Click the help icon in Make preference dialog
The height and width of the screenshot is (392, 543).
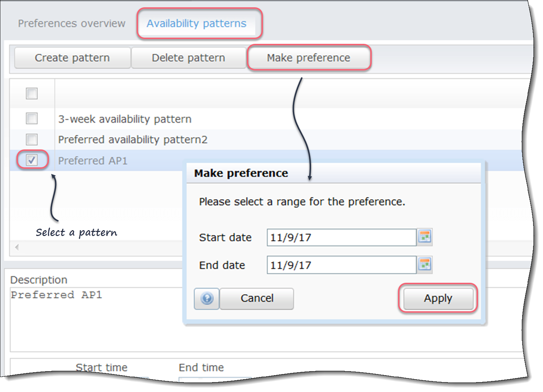(x=206, y=298)
